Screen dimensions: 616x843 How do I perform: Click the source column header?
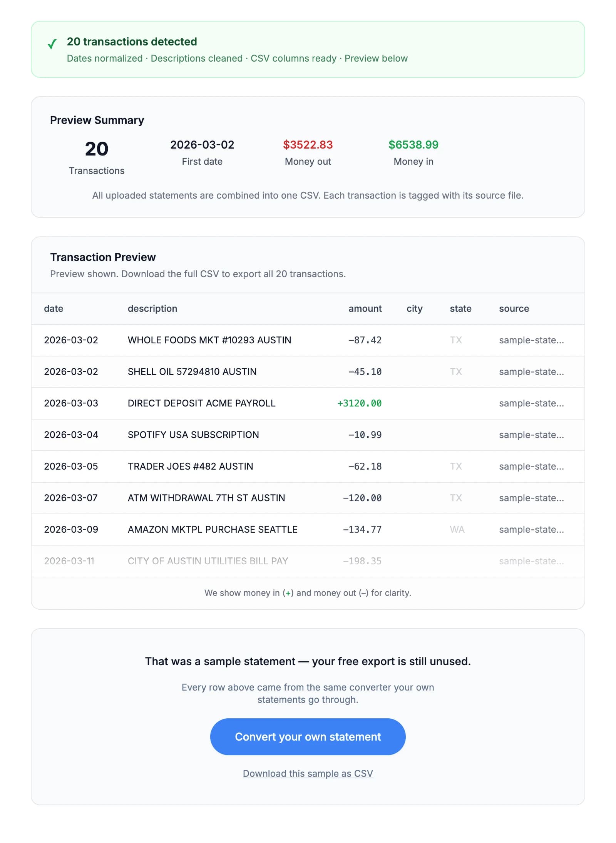tap(514, 308)
